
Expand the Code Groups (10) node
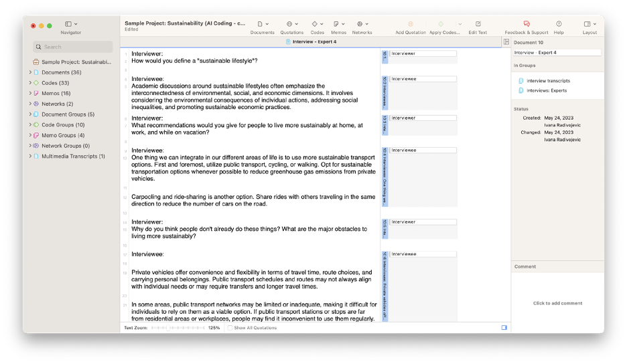click(x=30, y=124)
